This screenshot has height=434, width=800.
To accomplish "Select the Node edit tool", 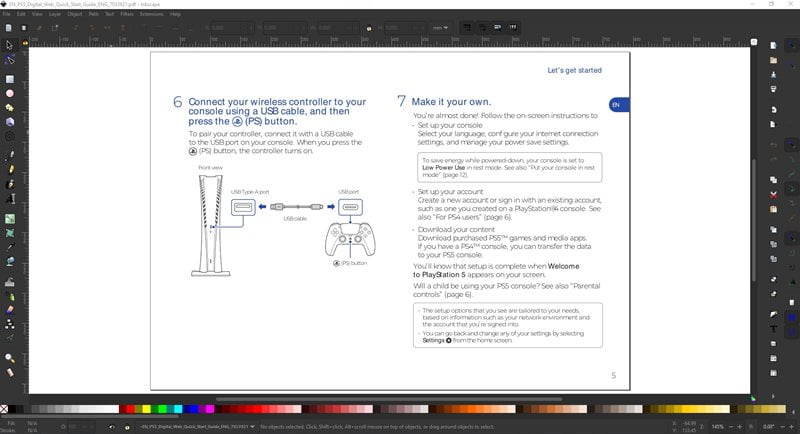I will (x=9, y=60).
